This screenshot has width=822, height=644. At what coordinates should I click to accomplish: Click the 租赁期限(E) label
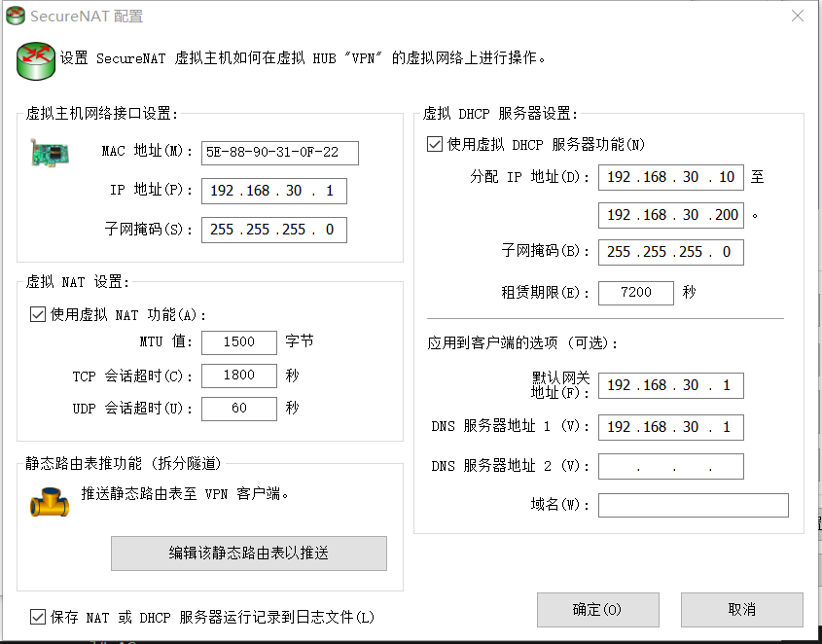pyautogui.click(x=546, y=293)
